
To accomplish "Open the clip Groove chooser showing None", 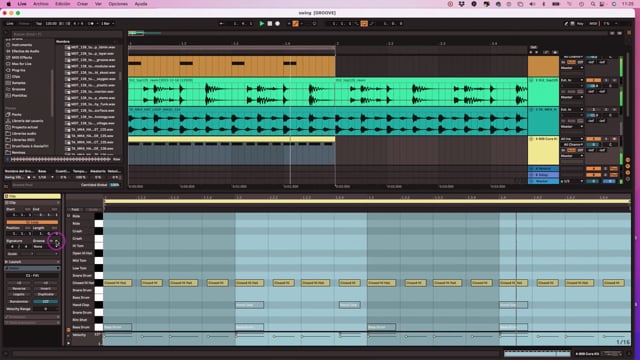I will pos(45,247).
